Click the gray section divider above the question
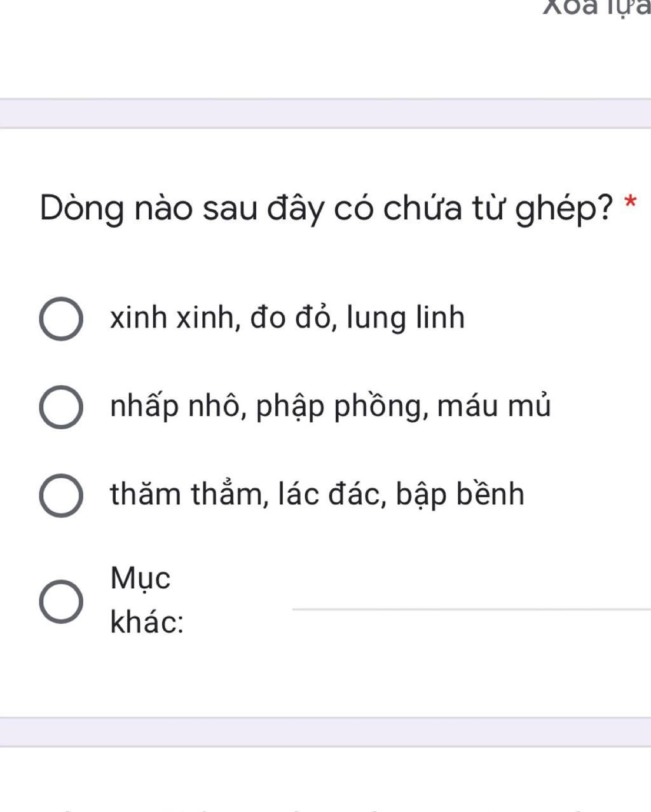Viewport: 651px width, 812px height. 325,113
